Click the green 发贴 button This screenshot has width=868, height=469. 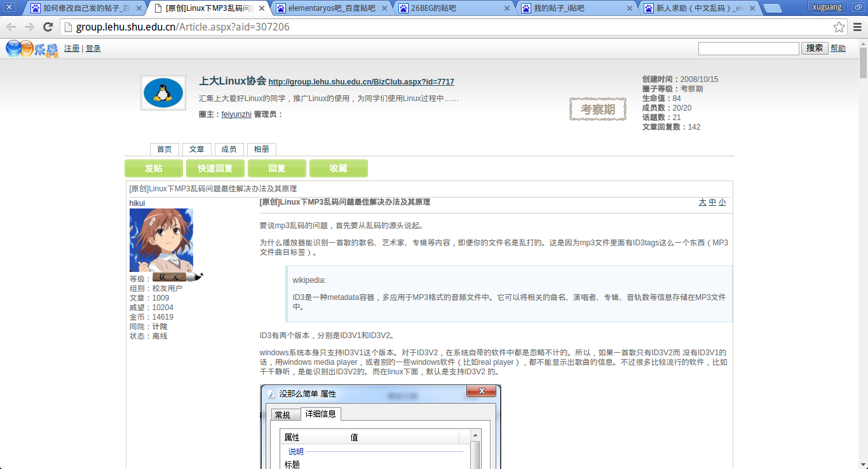point(154,168)
